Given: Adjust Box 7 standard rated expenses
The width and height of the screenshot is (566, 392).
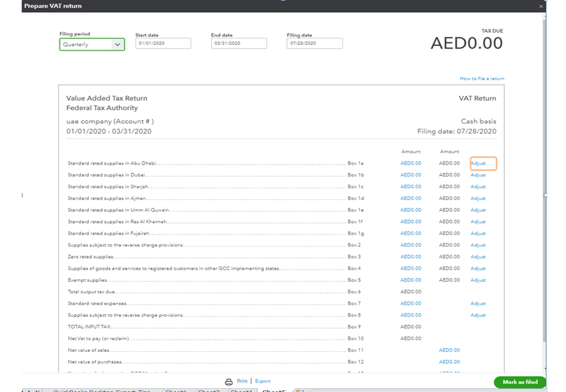Looking at the screenshot, I should click(x=478, y=304).
